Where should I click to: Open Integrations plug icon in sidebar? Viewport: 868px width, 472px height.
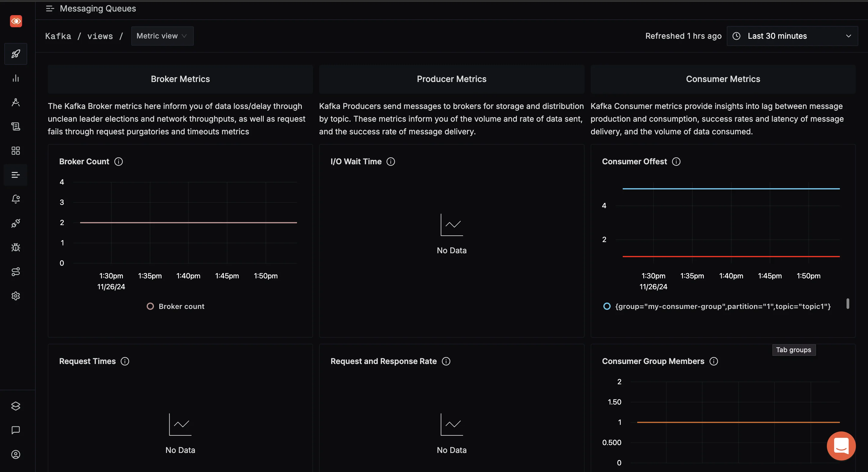[x=16, y=223]
